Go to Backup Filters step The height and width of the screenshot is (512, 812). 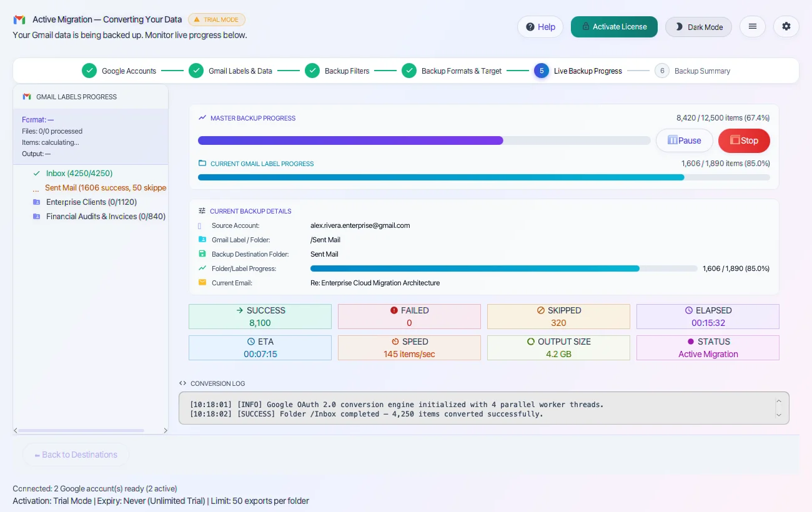tap(337, 71)
